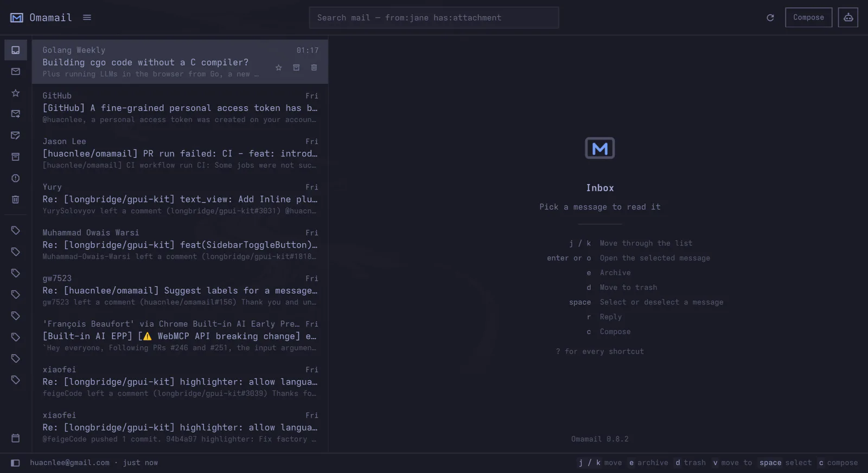Click the Compose button
Screen dimensions: 868x473
[x=808, y=17]
